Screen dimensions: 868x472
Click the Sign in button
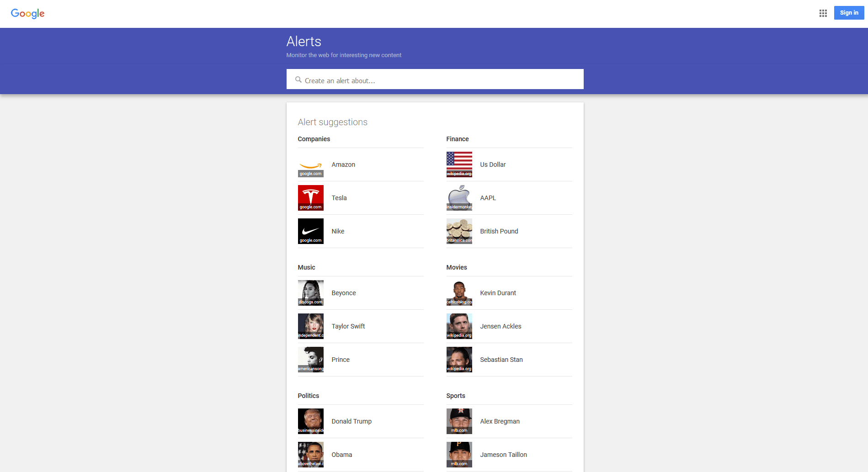[x=848, y=13]
